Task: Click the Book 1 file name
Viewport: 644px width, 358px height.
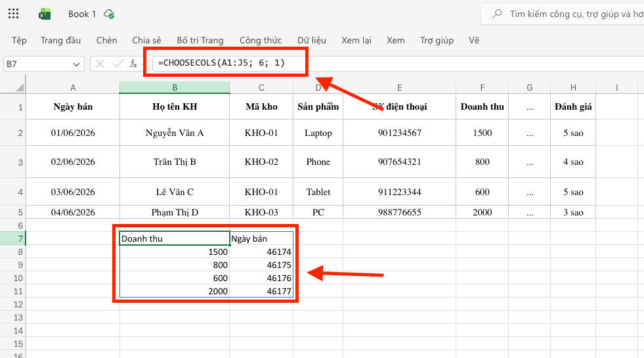Action: 82,14
